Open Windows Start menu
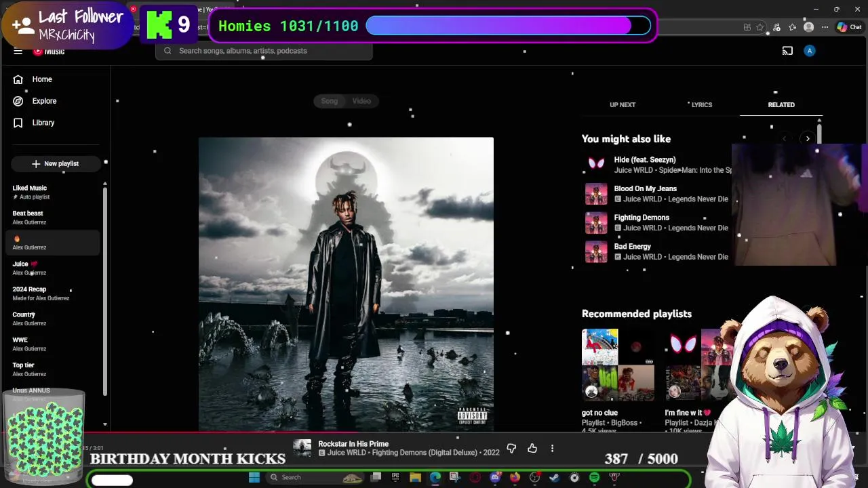Screen dimensions: 868x488 pyautogui.click(x=254, y=478)
